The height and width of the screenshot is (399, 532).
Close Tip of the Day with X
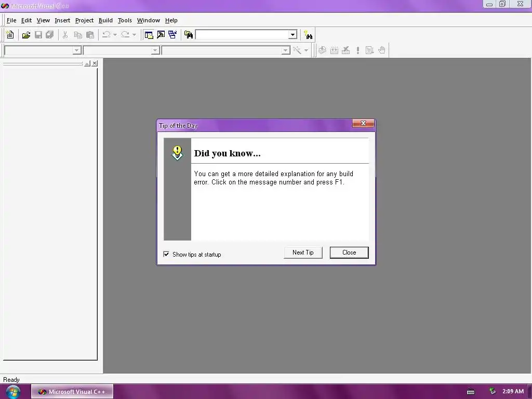(x=363, y=123)
